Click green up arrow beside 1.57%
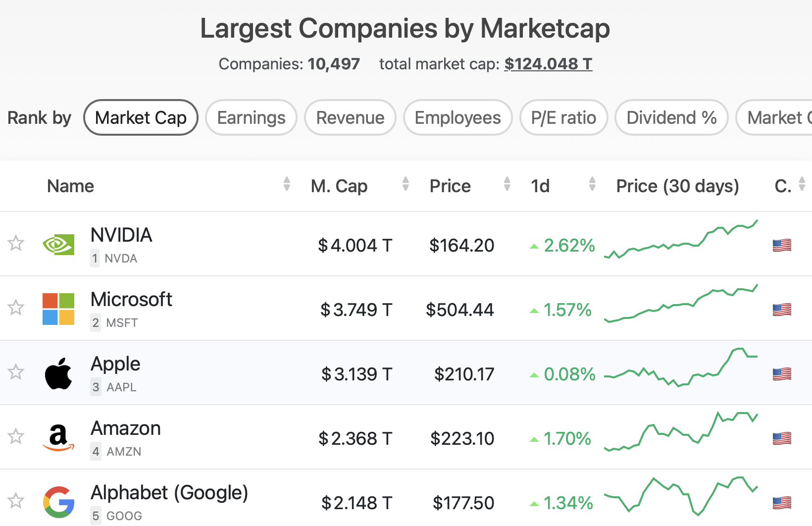 pyautogui.click(x=534, y=311)
